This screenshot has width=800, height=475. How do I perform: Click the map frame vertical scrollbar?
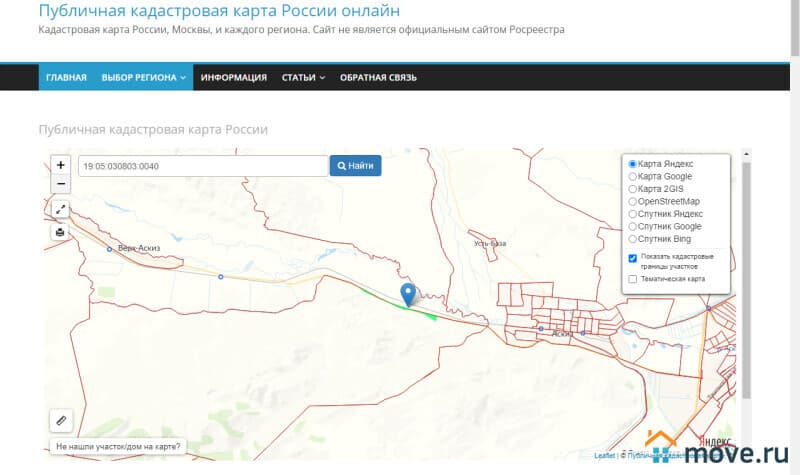(746, 280)
